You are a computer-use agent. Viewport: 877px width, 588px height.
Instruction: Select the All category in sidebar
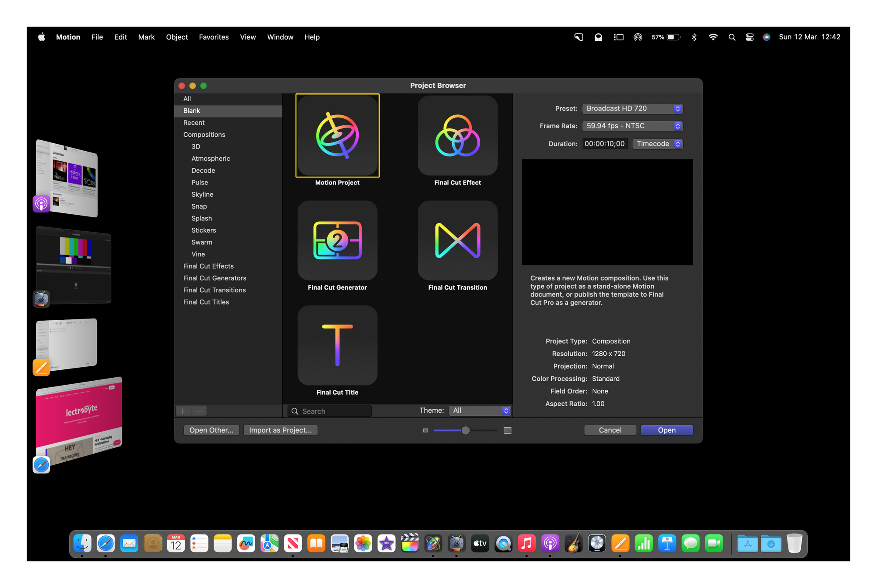point(228,99)
